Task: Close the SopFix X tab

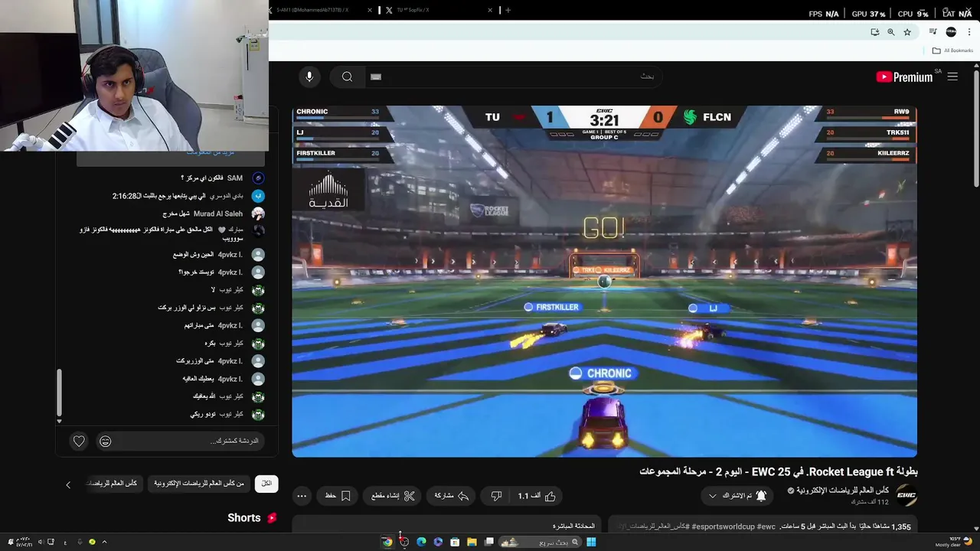Action: (491, 10)
